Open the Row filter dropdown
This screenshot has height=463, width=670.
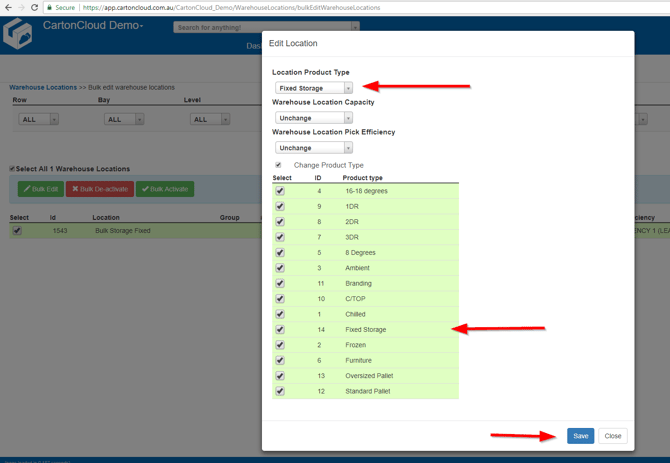39,119
